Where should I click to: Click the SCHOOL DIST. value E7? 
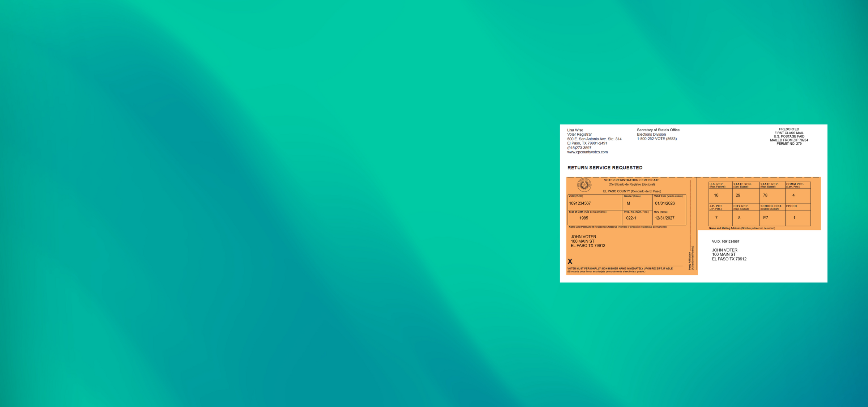[765, 218]
